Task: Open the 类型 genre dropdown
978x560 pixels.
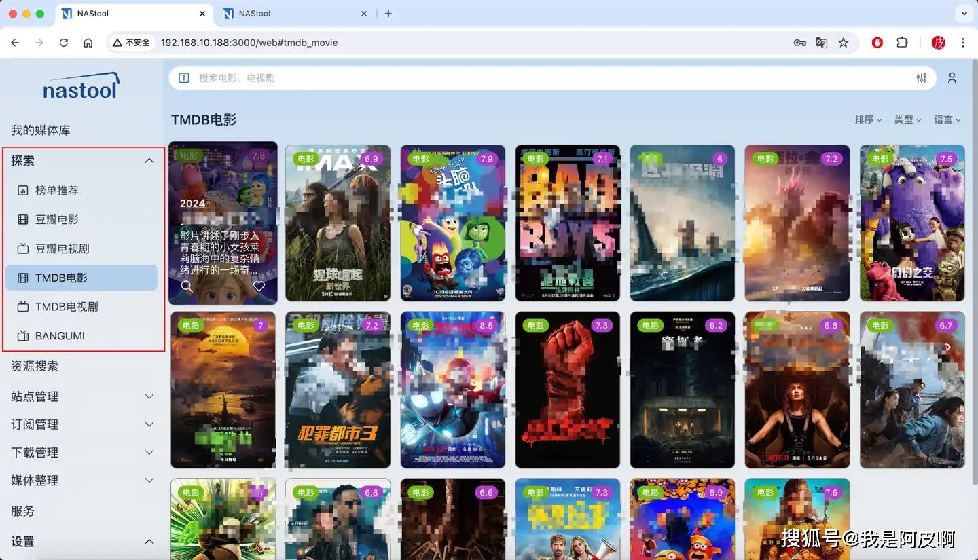Action: [x=907, y=119]
